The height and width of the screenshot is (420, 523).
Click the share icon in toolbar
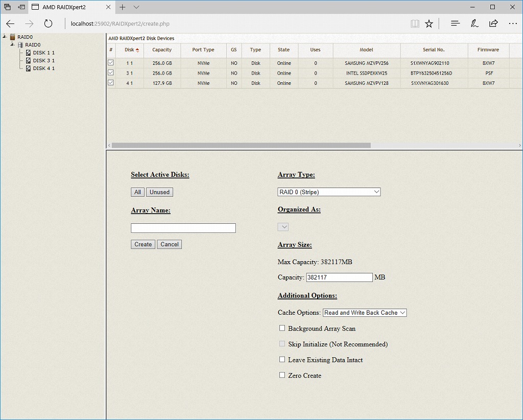click(493, 24)
